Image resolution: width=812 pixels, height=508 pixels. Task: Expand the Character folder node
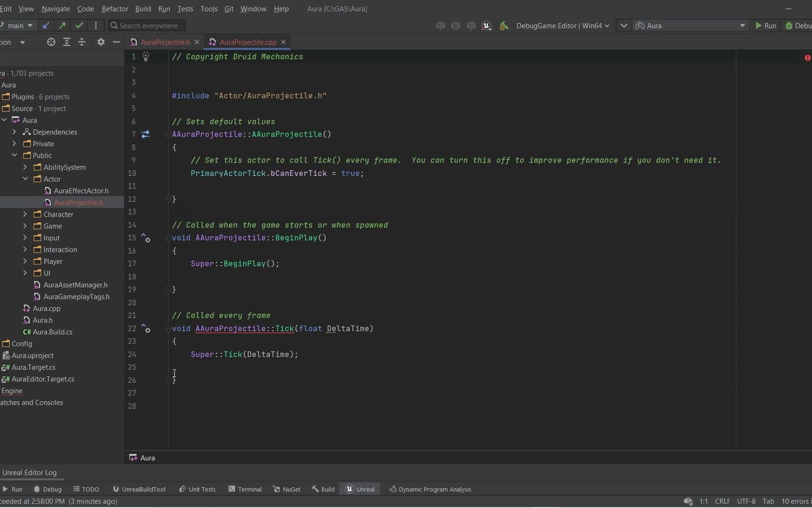[x=25, y=214]
